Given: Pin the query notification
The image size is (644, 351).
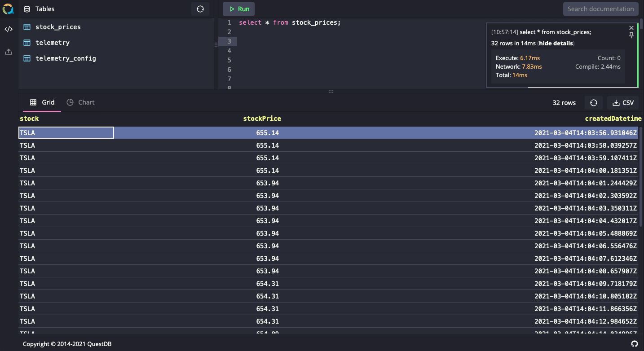Looking at the screenshot, I should (x=631, y=35).
